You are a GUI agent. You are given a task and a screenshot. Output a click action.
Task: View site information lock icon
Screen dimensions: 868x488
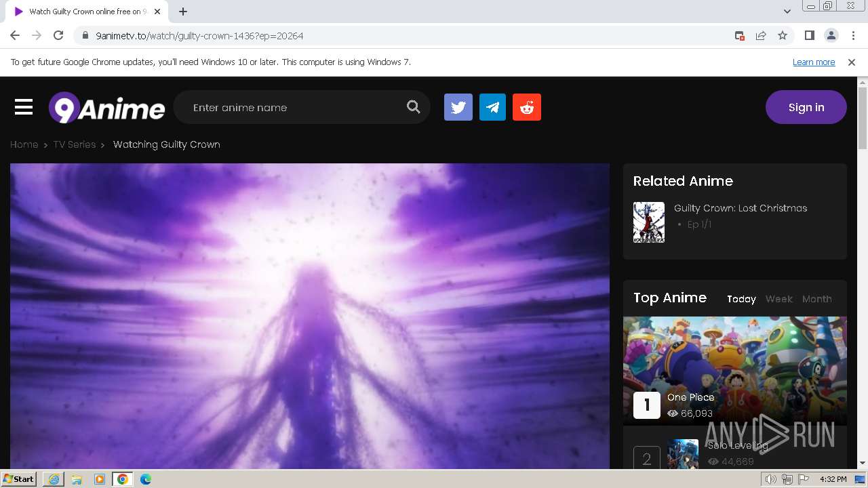(85, 35)
